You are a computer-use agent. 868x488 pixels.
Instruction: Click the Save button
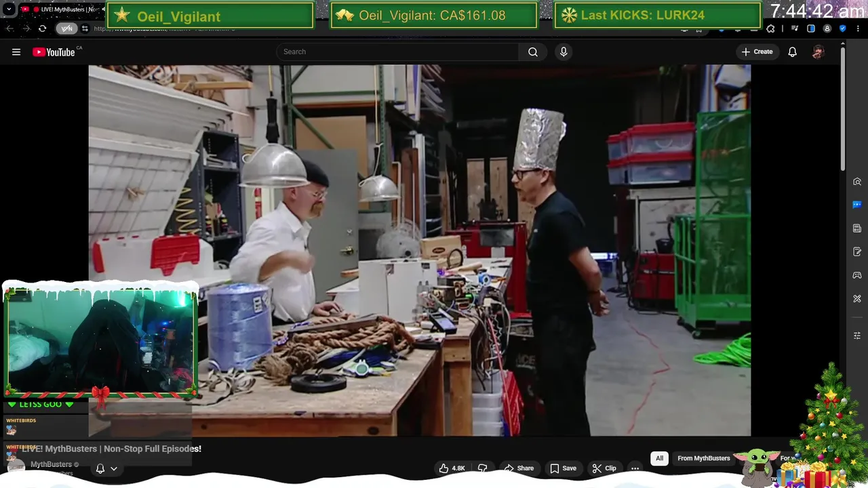[x=563, y=468]
